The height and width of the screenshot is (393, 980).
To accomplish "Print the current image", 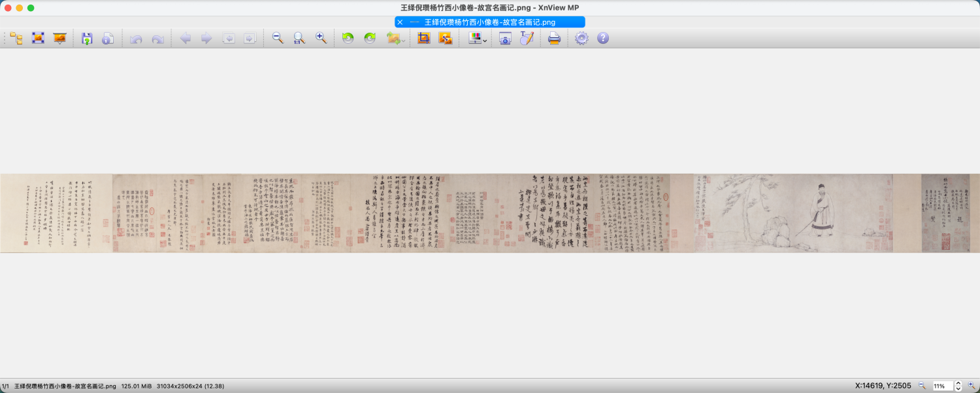I will click(554, 39).
